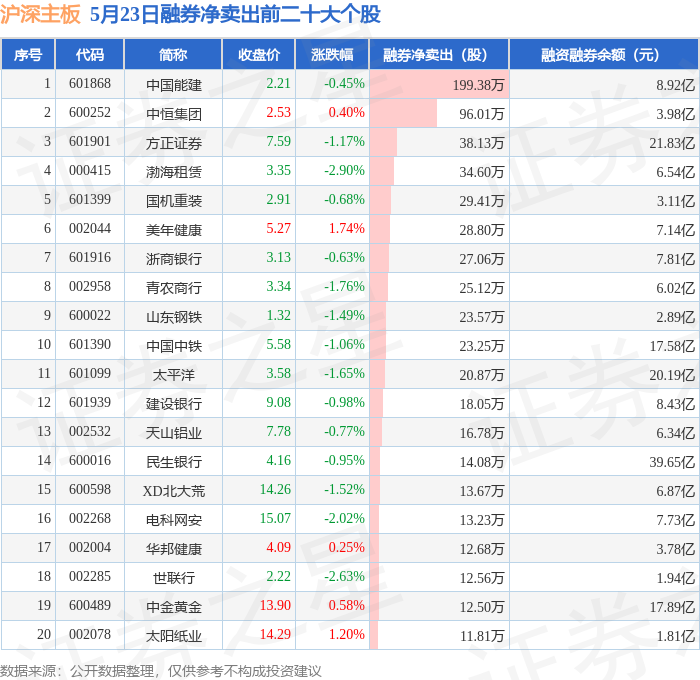This screenshot has width=700, height=680.
Task: Select the stock name 中国能建
Action: pyautogui.click(x=174, y=84)
